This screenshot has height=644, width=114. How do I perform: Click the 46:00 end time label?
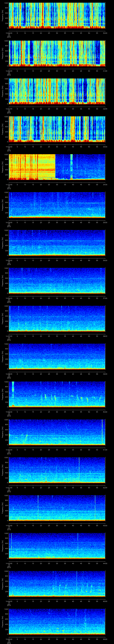point(105,639)
